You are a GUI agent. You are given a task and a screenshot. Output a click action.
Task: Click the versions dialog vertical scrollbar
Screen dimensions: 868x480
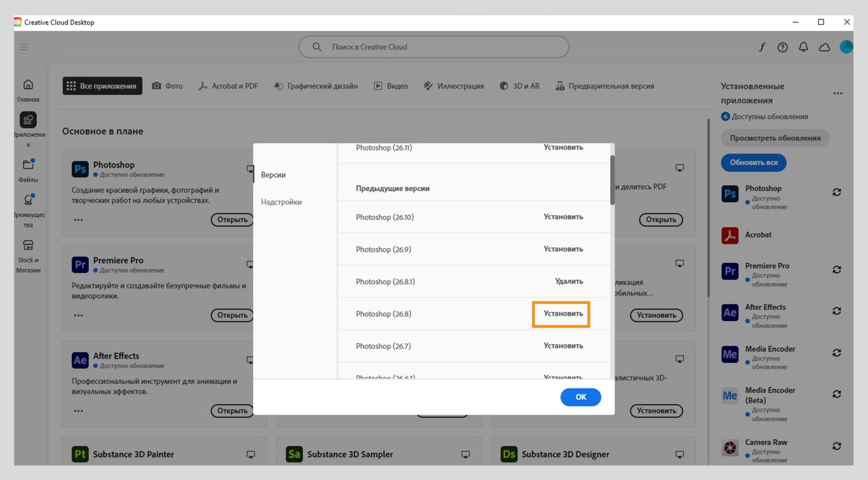[612, 180]
